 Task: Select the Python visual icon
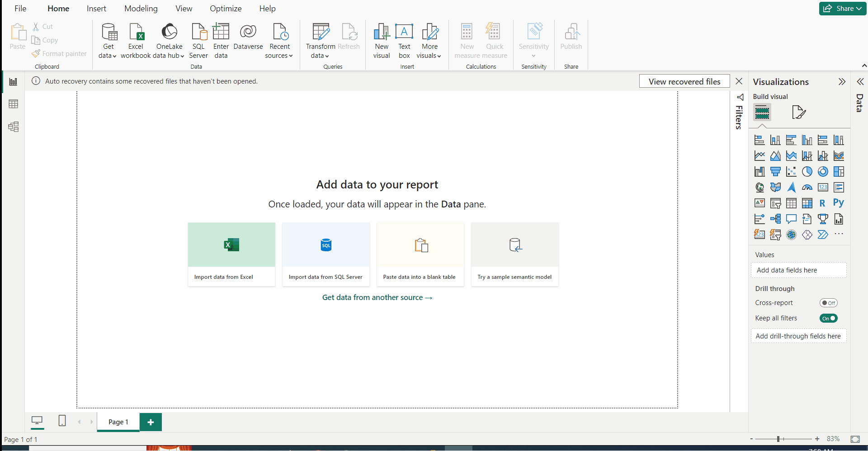click(x=839, y=203)
